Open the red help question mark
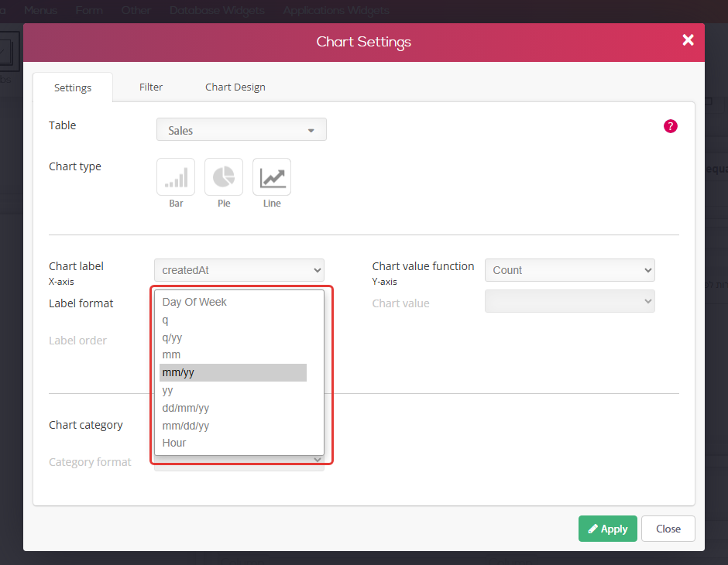728x565 pixels. pos(670,126)
